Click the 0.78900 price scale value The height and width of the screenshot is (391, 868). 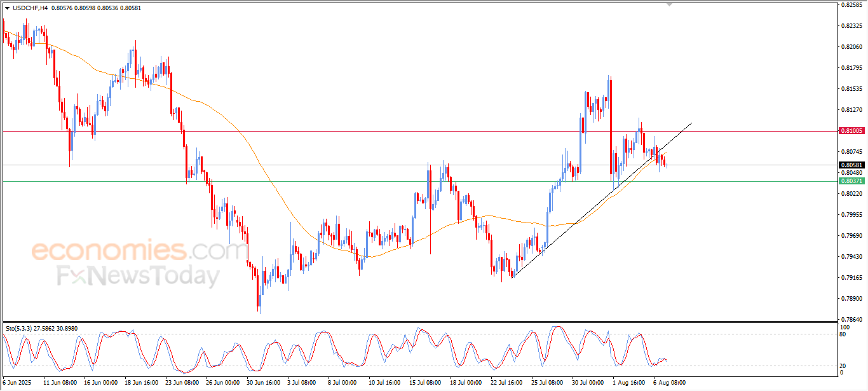pos(850,299)
